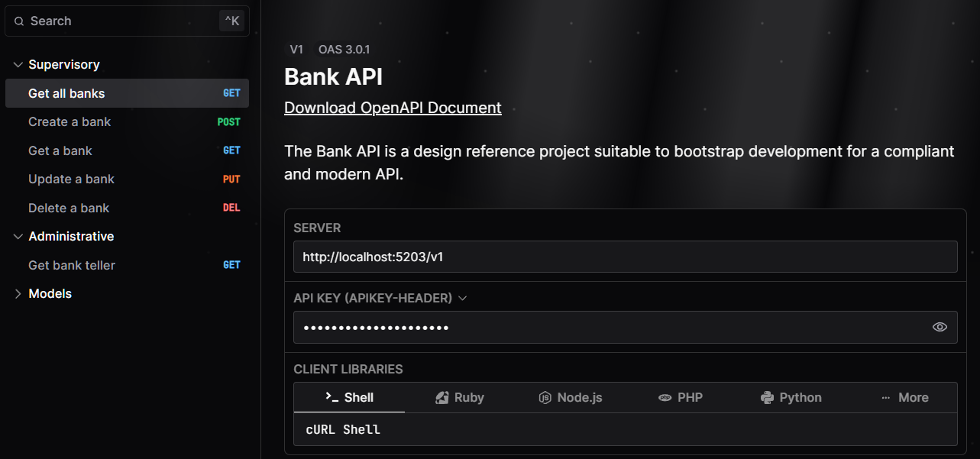Reveal API key with eye icon
This screenshot has width=980, height=459.
[x=940, y=327]
